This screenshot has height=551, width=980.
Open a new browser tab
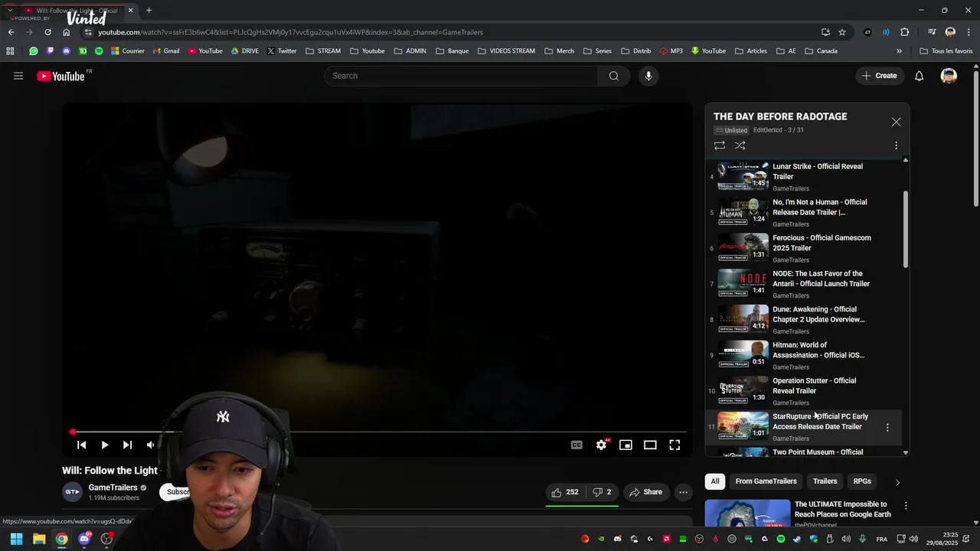149,10
